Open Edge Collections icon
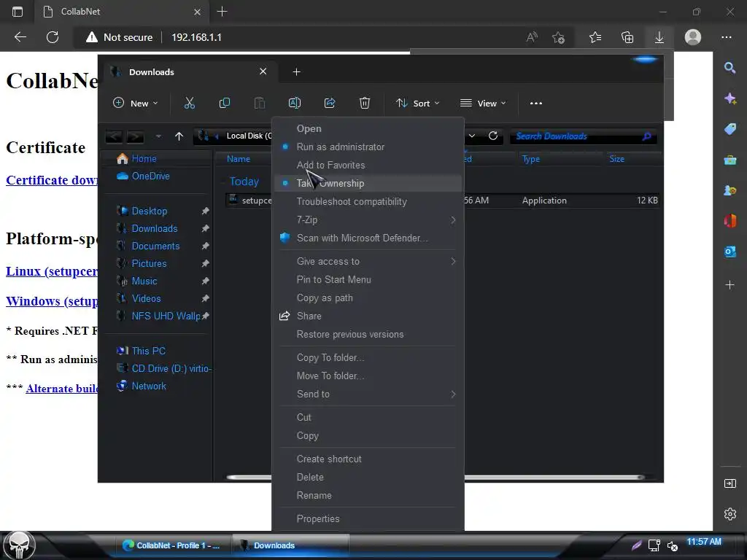 coord(627,37)
